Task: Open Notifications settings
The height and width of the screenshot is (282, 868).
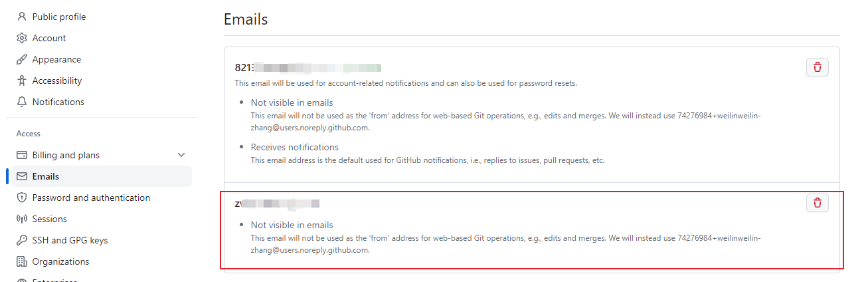Action: coord(102,102)
